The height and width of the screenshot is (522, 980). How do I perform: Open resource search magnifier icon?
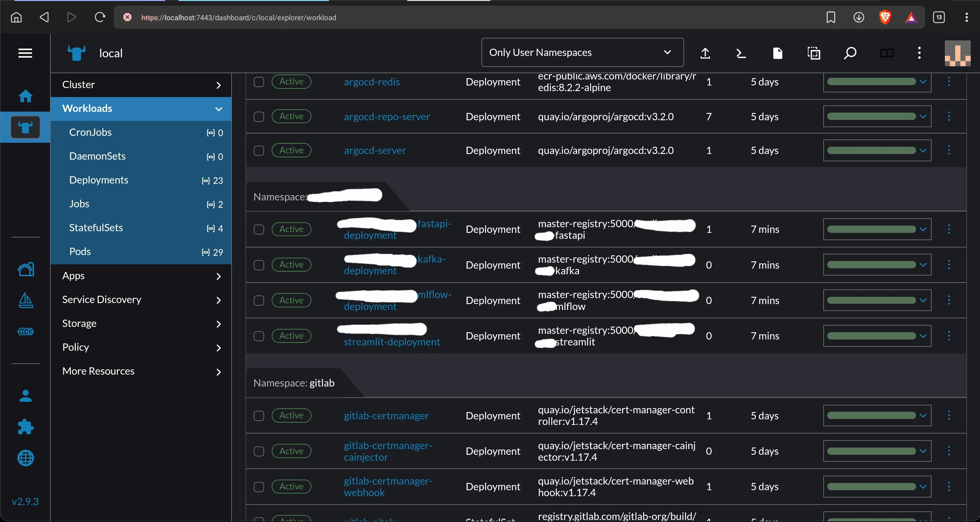[x=850, y=53]
